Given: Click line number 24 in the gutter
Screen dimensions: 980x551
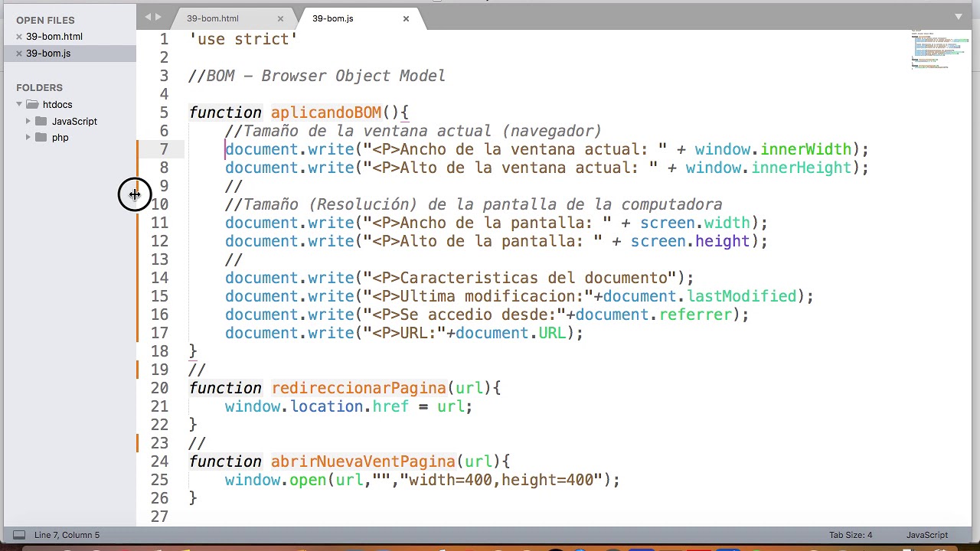Looking at the screenshot, I should point(159,461).
